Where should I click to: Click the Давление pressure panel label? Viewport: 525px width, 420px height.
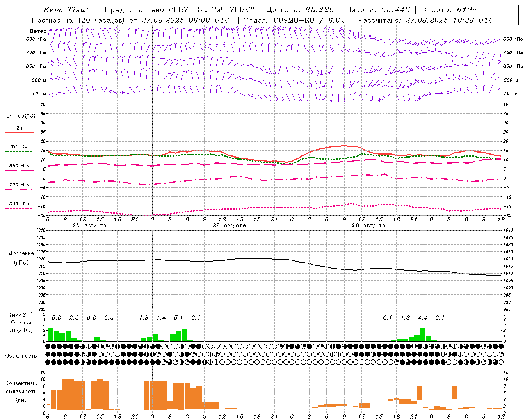pos(21,253)
